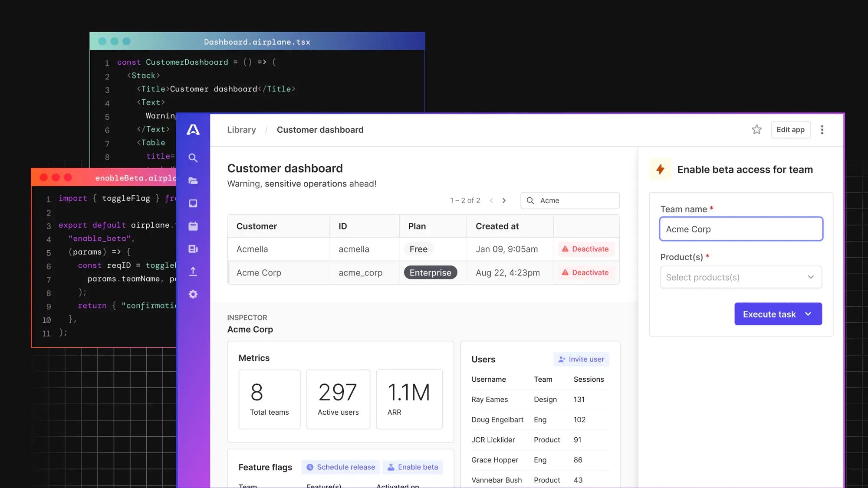
Task: Open the Library breadcrumb menu item
Action: [241, 129]
